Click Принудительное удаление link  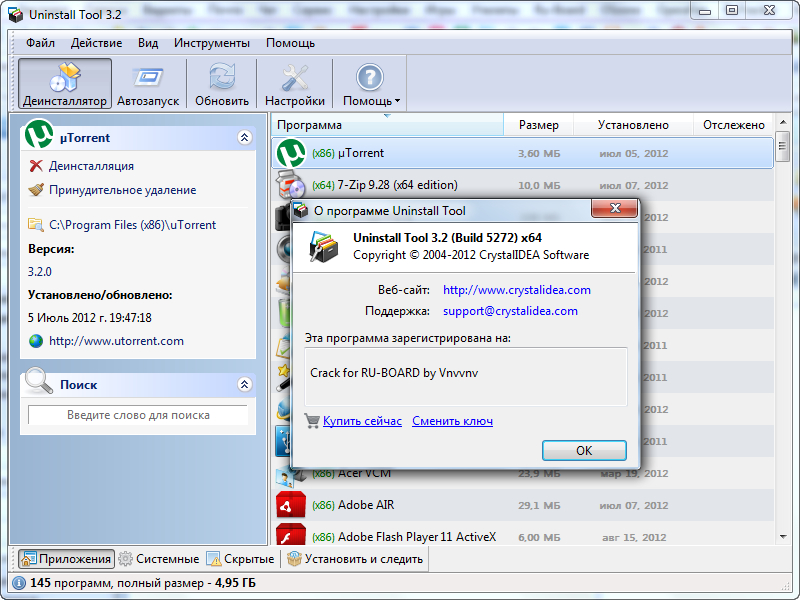click(x=122, y=190)
